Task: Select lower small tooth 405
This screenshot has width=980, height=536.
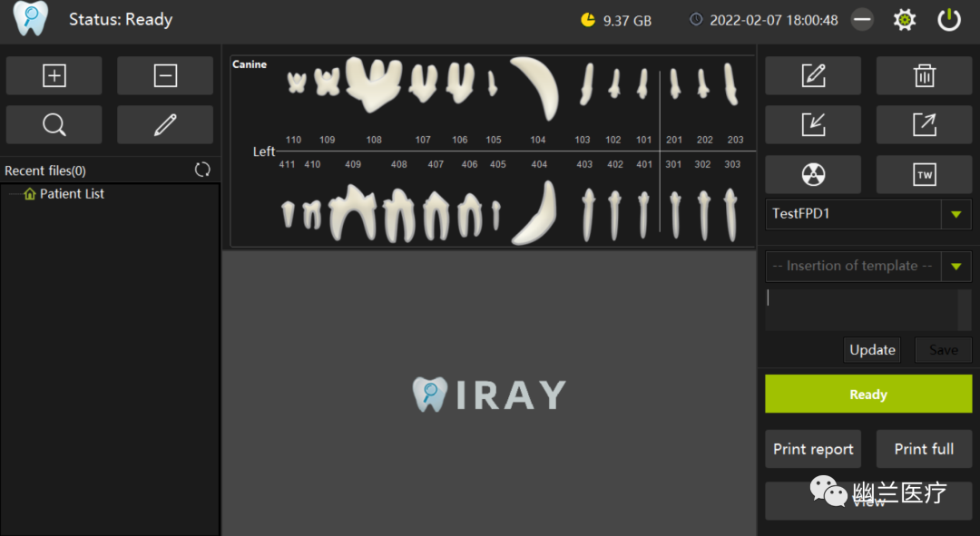Action: coord(496,214)
